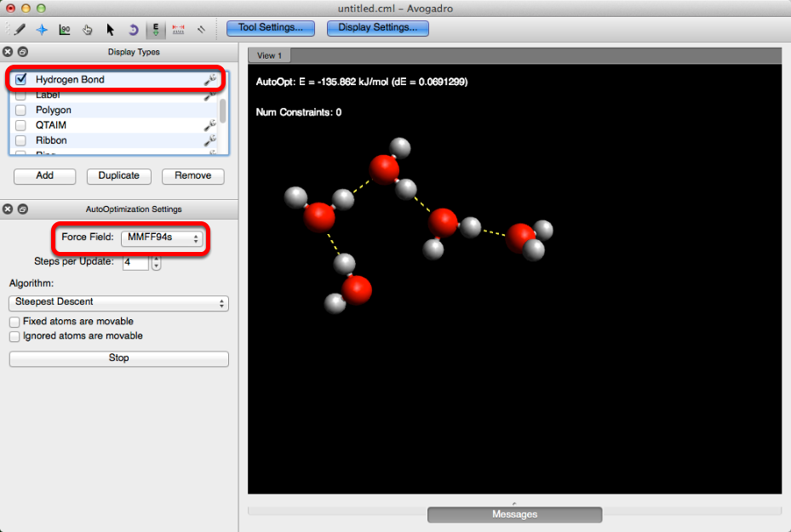Select the Bond Centric Manipulate tool
Viewport: 791px width, 532px height.
point(65,29)
